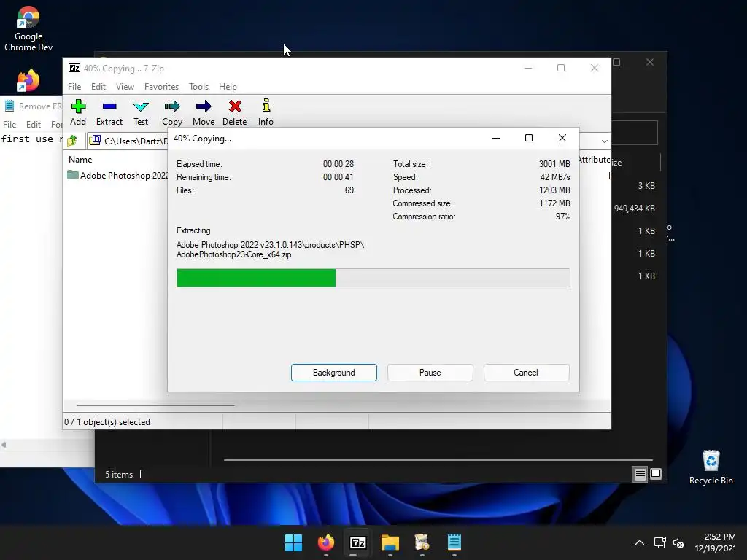Click the search box in the Explorer window
This screenshot has height=560, width=747.
point(635,133)
